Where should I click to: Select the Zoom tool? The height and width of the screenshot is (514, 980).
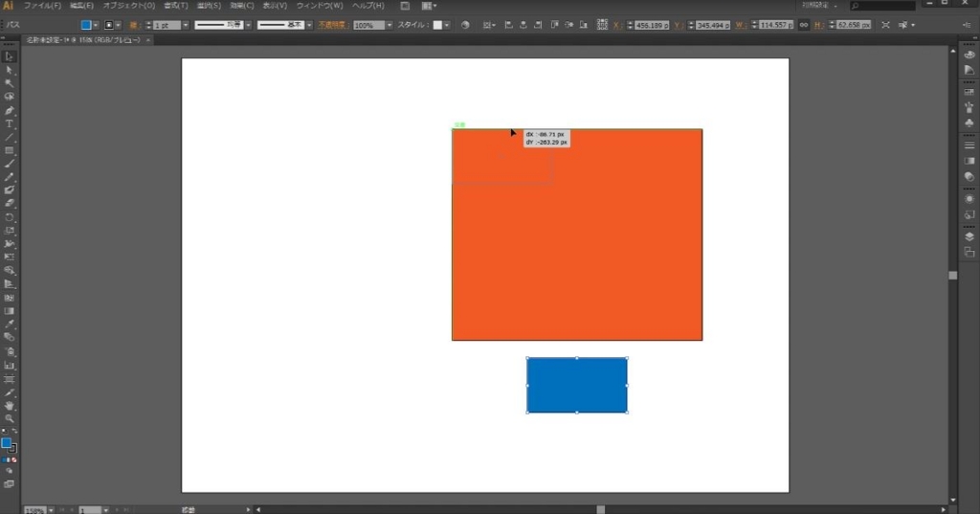point(9,419)
